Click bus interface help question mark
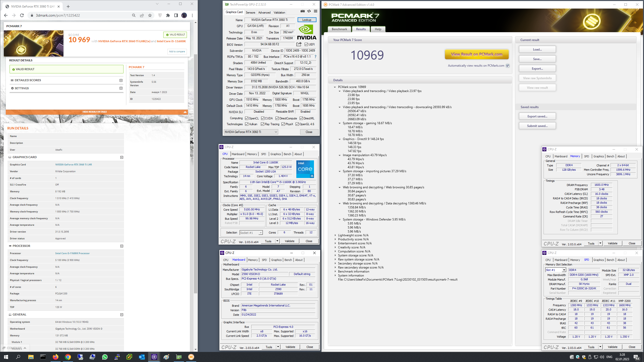This screenshot has height=362, width=644. 315,57
